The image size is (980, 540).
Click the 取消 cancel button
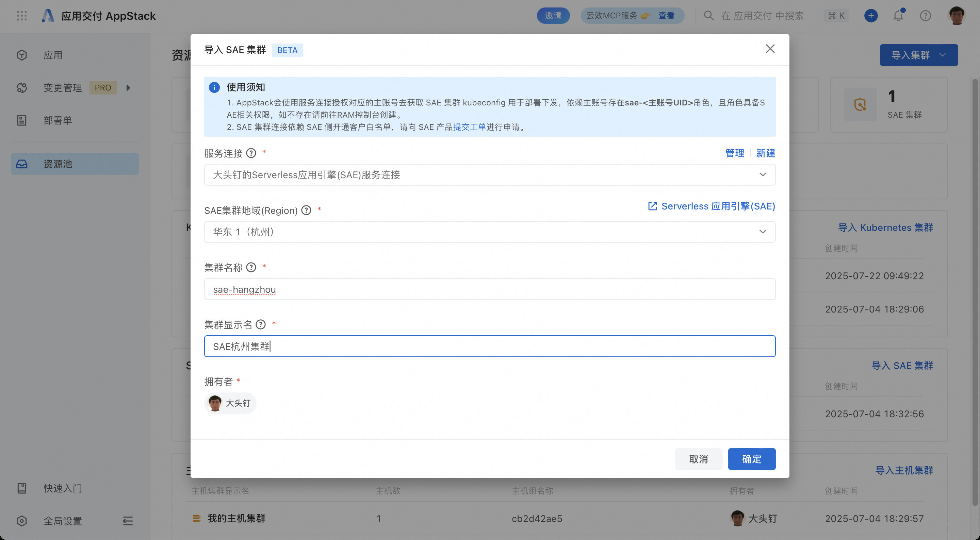click(699, 459)
